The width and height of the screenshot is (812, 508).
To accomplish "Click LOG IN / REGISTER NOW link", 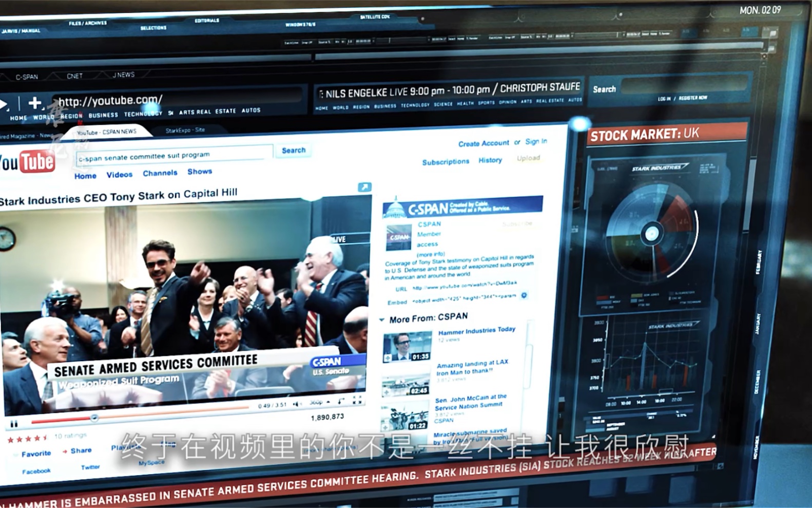I will coord(682,98).
